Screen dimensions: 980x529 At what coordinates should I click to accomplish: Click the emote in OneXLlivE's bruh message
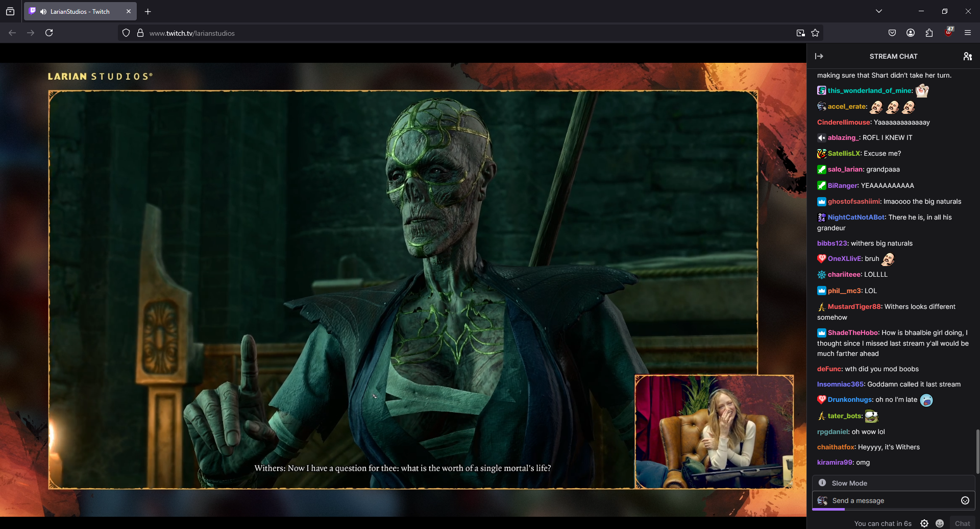[x=888, y=259]
